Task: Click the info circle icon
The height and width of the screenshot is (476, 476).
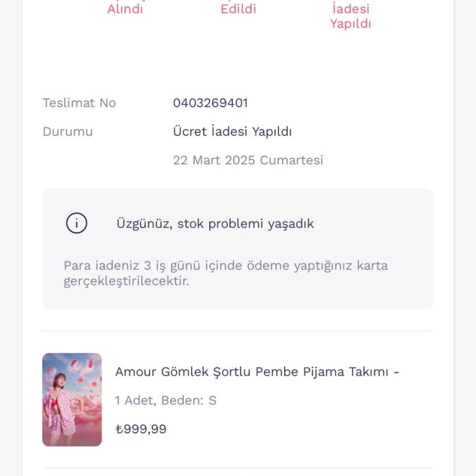Action: (77, 223)
